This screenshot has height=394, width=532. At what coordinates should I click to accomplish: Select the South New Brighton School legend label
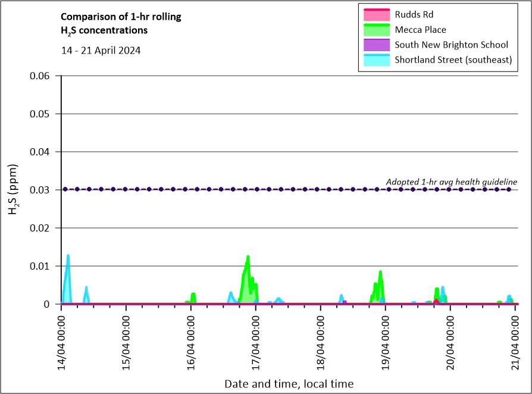point(451,45)
